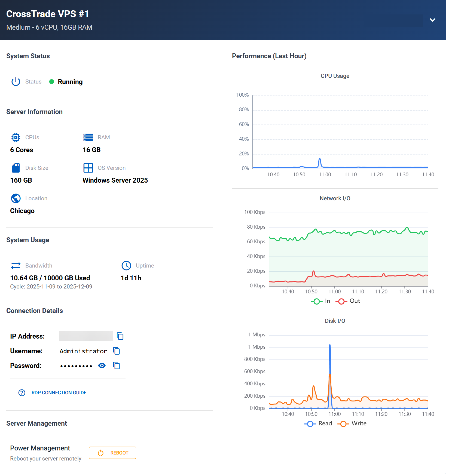Screen dimensions: 452x476
Task: Copy the Administrator username
Action: [117, 351]
